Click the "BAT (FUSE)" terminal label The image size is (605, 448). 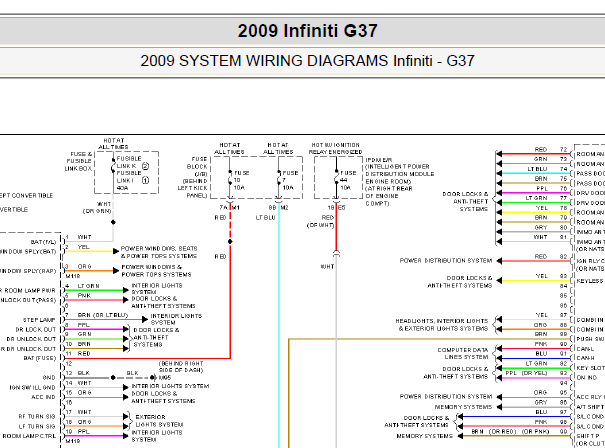[x=40, y=358]
